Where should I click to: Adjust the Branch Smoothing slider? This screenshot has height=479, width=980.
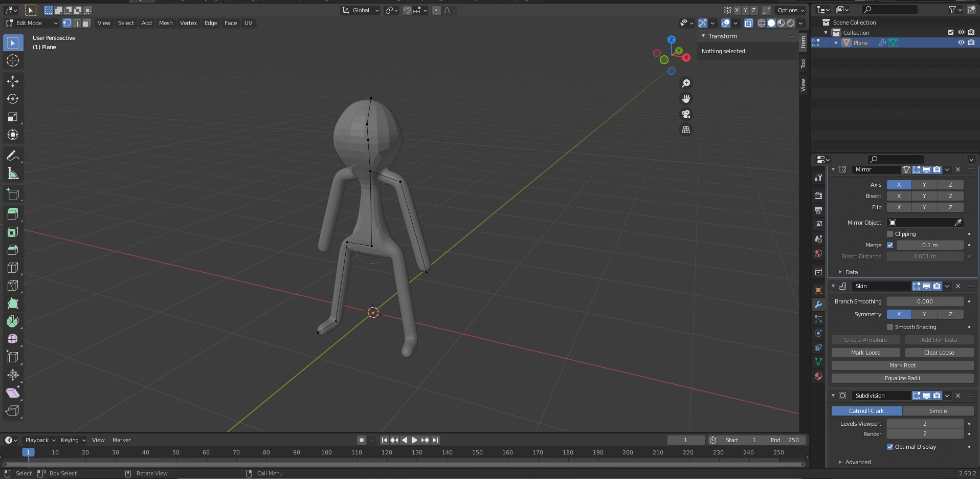pos(925,301)
